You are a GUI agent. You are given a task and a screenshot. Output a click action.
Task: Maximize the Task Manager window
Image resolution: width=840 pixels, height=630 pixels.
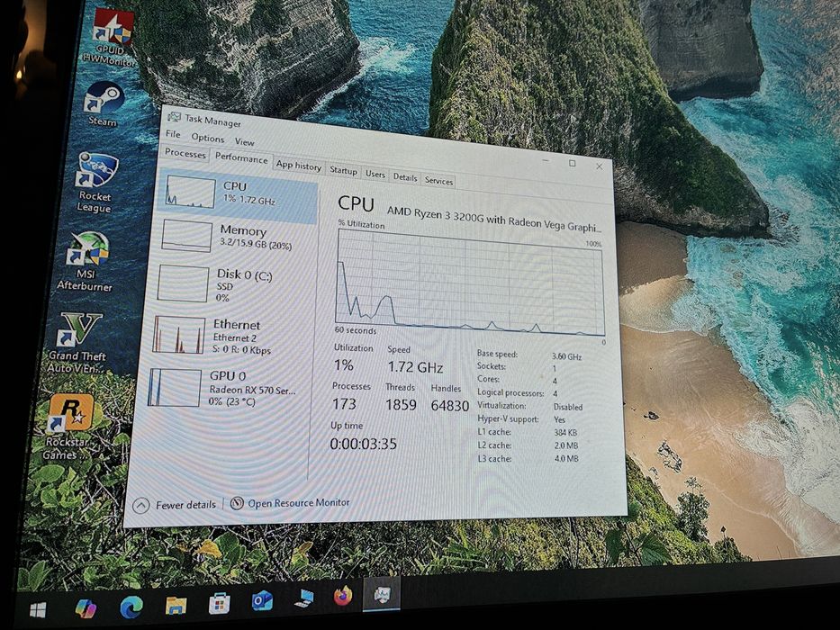(x=572, y=164)
